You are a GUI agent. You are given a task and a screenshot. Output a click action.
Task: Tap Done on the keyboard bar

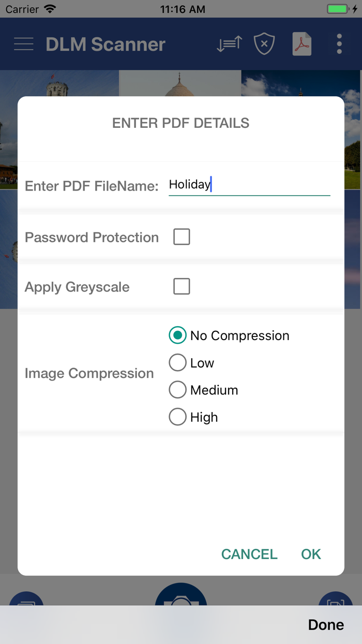pyautogui.click(x=326, y=624)
